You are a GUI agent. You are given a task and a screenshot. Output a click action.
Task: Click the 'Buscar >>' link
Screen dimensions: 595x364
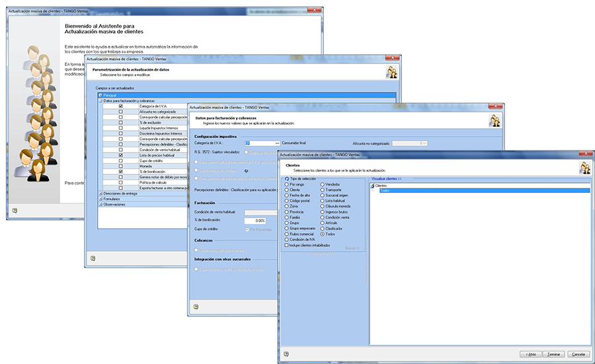(352, 248)
